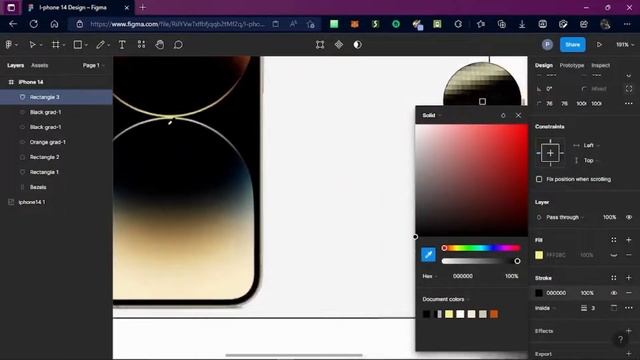The width and height of the screenshot is (640, 360).
Task: Remove the fill with minus icon
Action: point(629,255)
